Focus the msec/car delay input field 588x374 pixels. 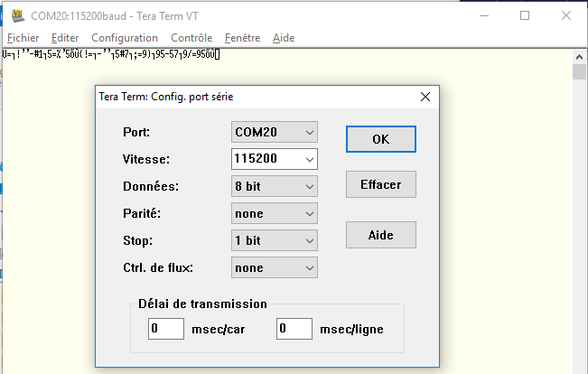tap(166, 329)
